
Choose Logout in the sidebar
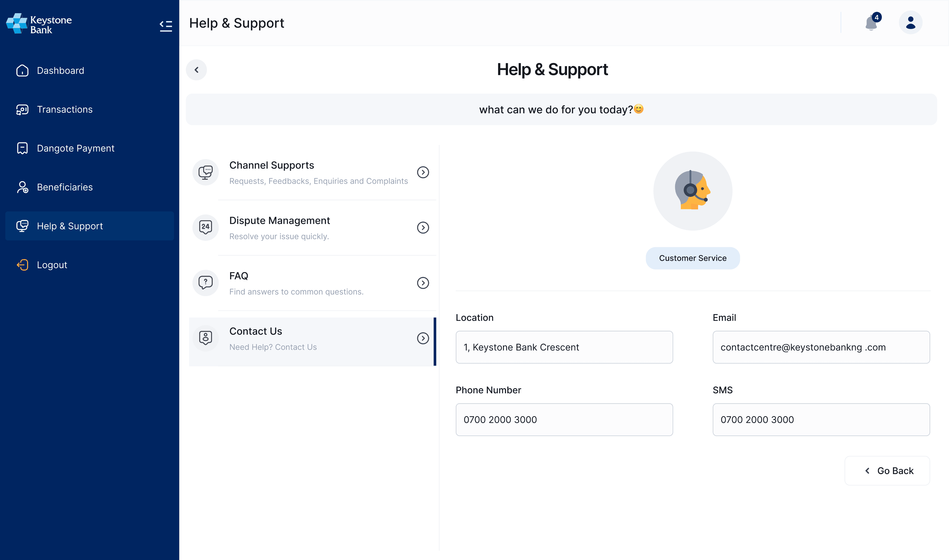point(89,265)
